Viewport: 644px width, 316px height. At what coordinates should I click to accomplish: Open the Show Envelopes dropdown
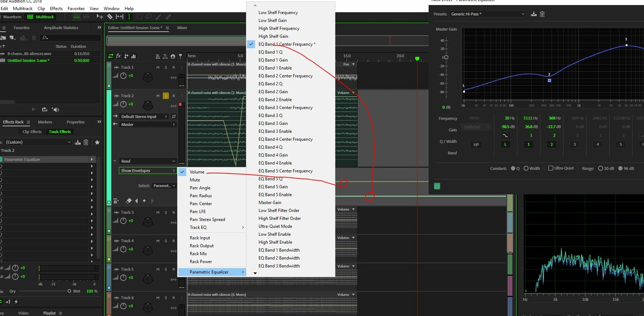click(148, 171)
